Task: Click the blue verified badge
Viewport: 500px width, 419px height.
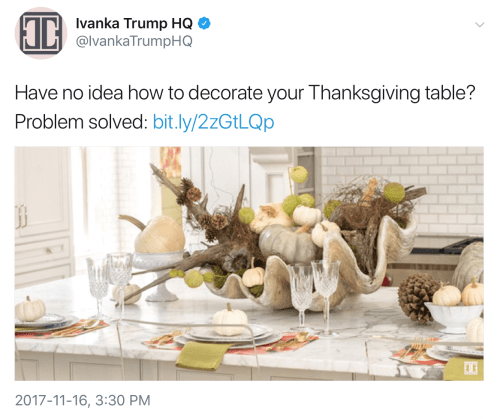Action: tap(204, 24)
